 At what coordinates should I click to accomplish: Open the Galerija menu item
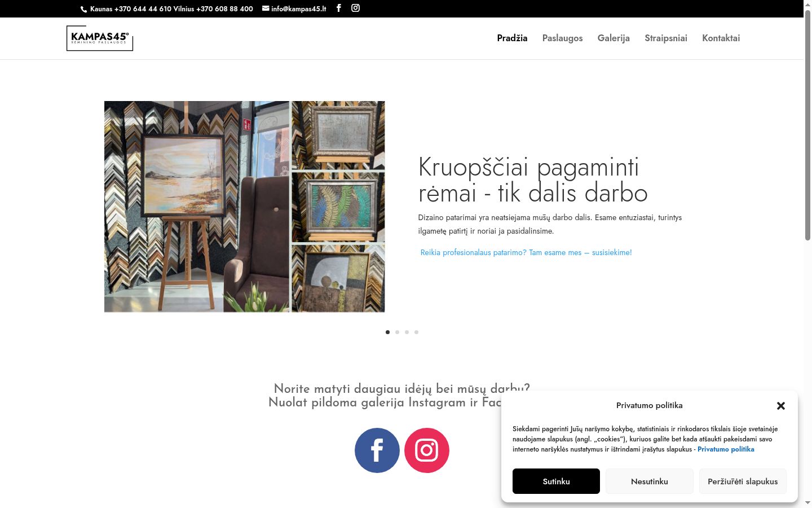click(x=614, y=38)
